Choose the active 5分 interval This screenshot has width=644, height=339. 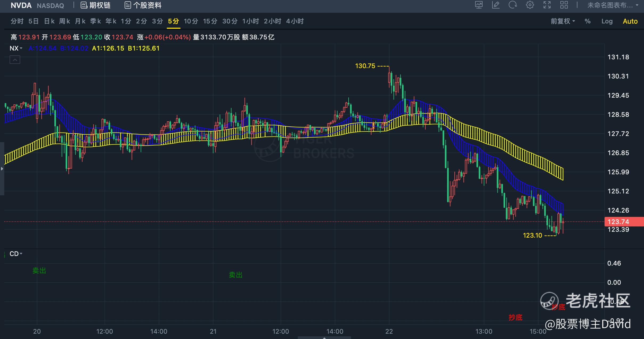pos(173,21)
